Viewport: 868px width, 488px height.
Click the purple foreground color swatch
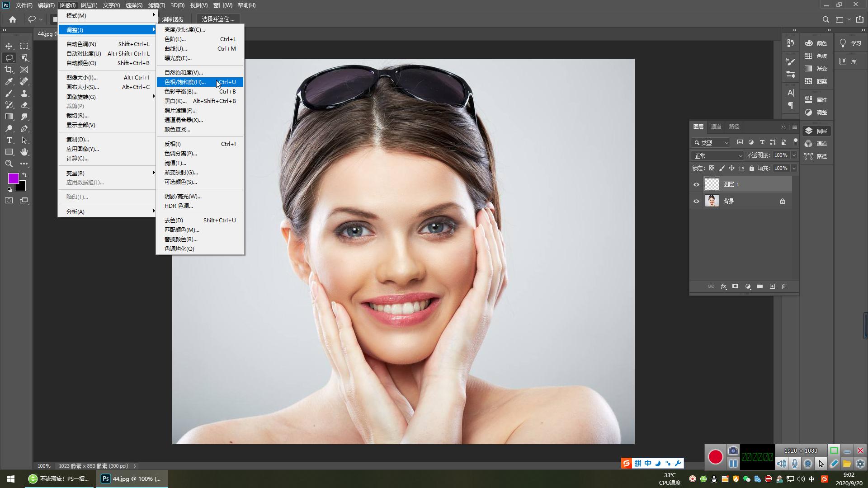[x=13, y=178]
